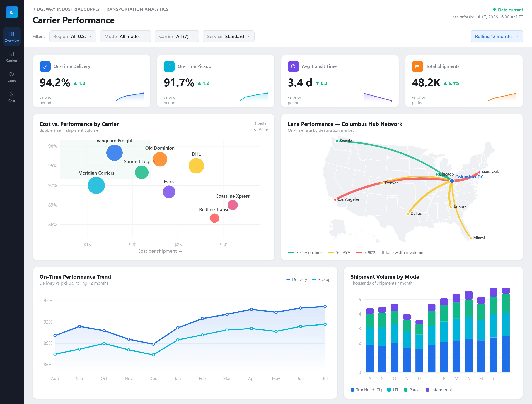
Task: Click the 90–95% yellow legend swatch
Action: click(x=331, y=252)
